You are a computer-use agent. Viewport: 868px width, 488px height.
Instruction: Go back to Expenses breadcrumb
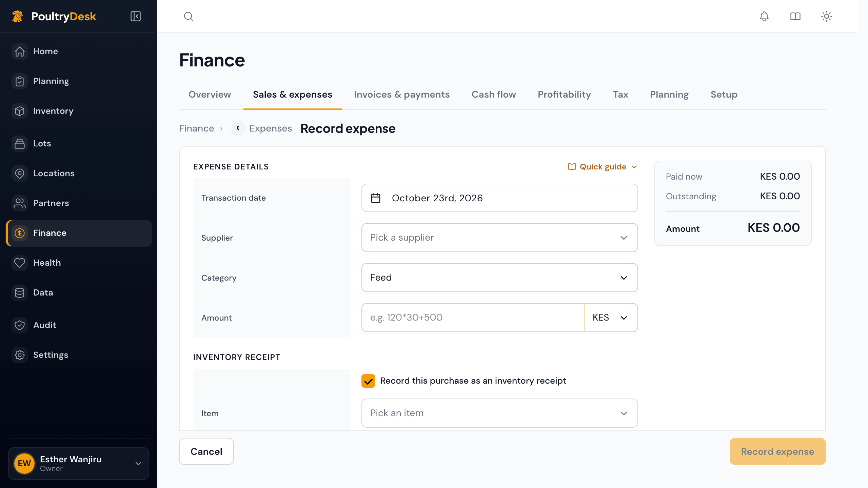[271, 128]
